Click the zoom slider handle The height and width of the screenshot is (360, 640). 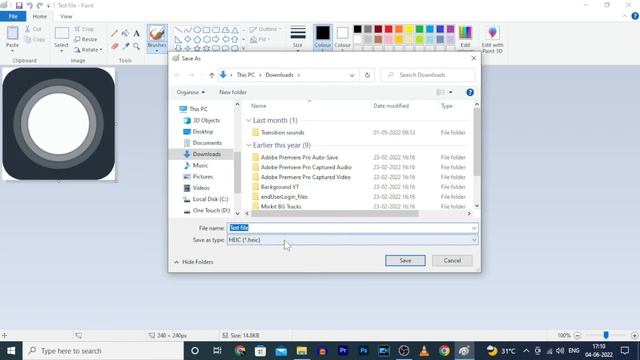click(x=606, y=335)
